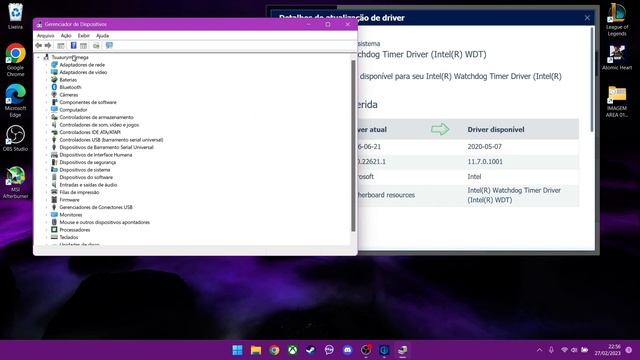The image size is (640, 360).
Task: Open File Explorer from the taskbar
Action: (256, 350)
